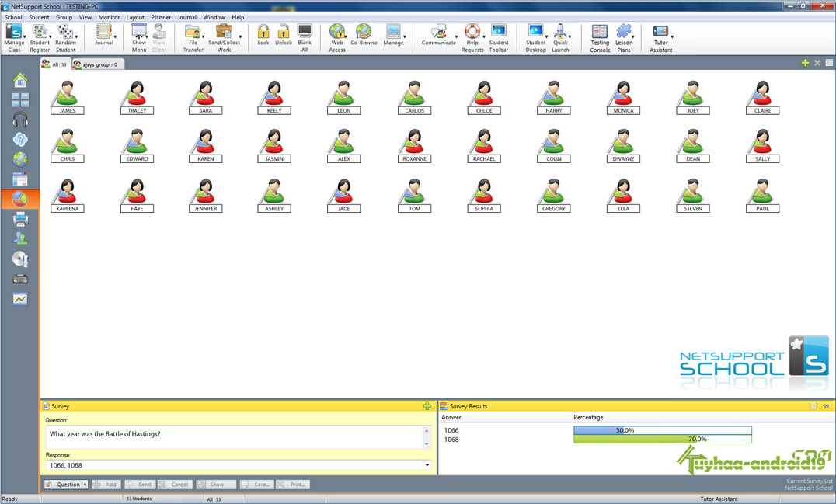The width and height of the screenshot is (836, 504).
Task: Expand the Tutor Assistant dropdown arrow
Action: click(672, 37)
